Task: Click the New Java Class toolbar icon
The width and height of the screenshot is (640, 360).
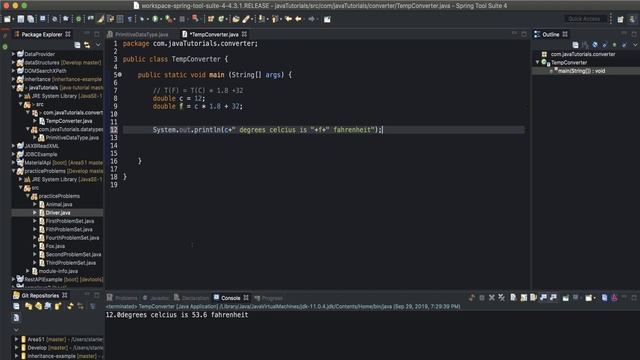Action: 221,19
